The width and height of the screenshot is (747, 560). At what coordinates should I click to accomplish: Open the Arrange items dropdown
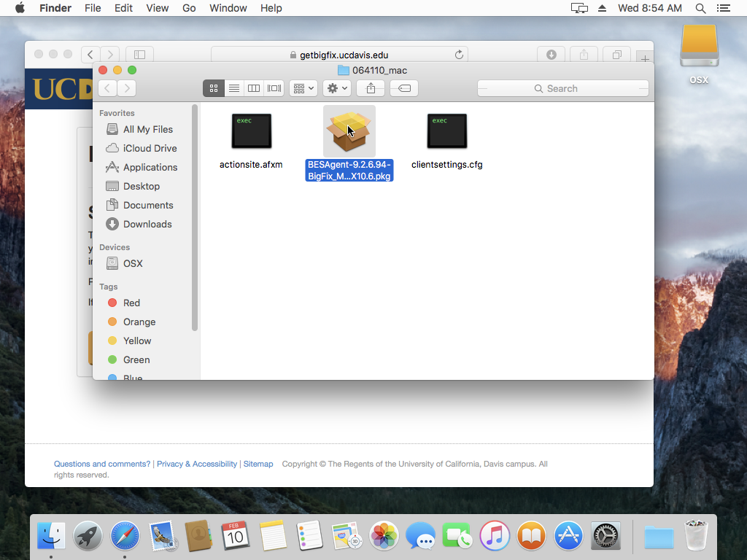303,88
